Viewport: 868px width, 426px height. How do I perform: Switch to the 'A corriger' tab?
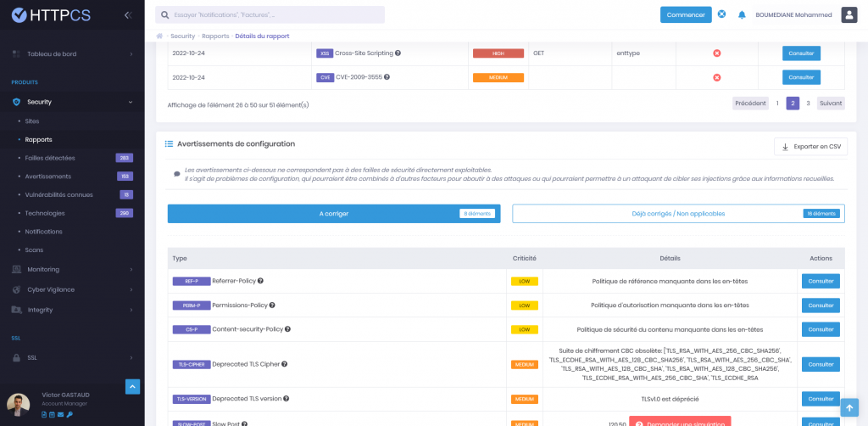(334, 214)
